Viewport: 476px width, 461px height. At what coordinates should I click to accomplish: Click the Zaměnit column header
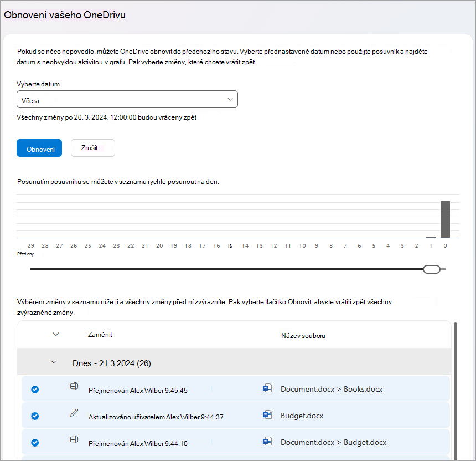point(100,335)
